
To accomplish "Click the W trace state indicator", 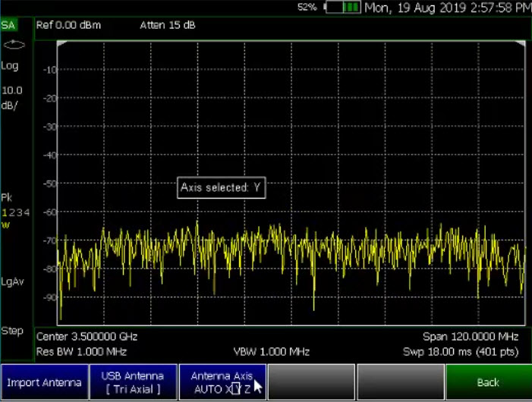I will tap(5, 225).
